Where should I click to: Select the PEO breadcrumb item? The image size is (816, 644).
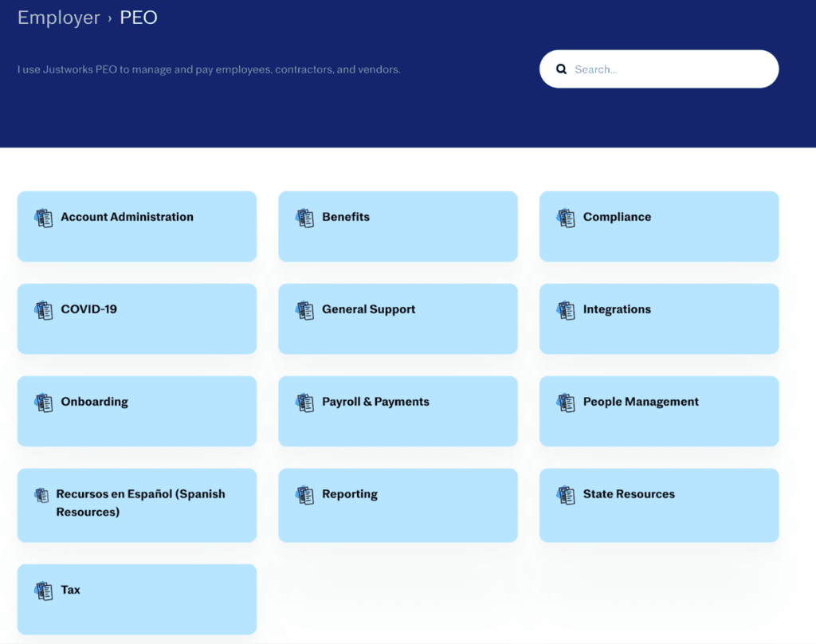[139, 17]
